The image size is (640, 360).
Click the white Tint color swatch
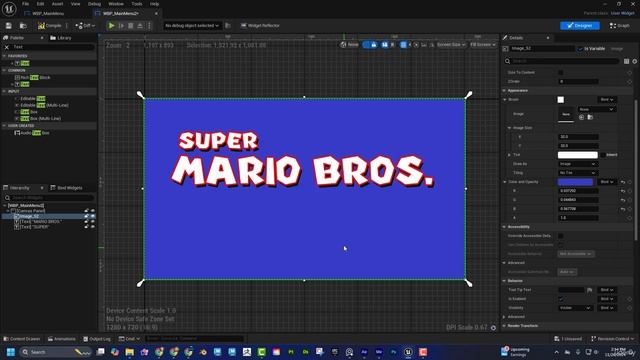point(578,155)
